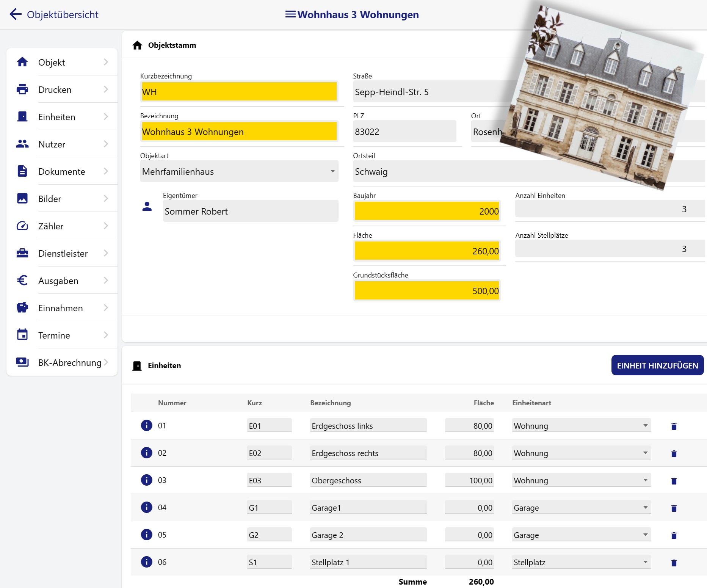707x588 pixels.
Task: Click the piggy bank icon beside Einnahmen
Action: tap(22, 307)
